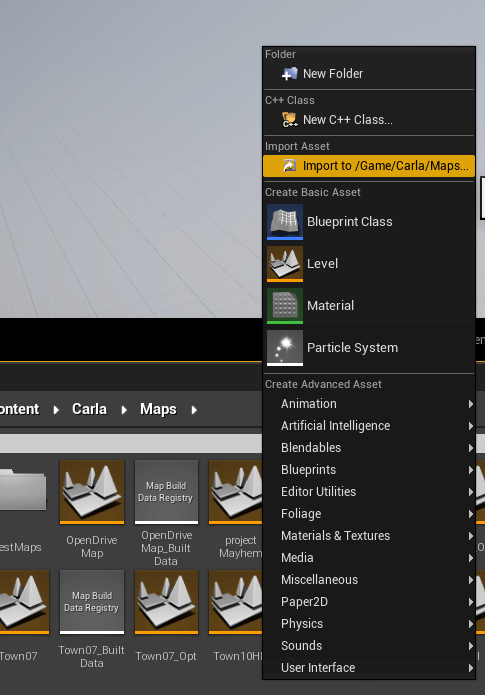
Task: Select the OpenDriveMap level asset
Action: tap(92, 492)
